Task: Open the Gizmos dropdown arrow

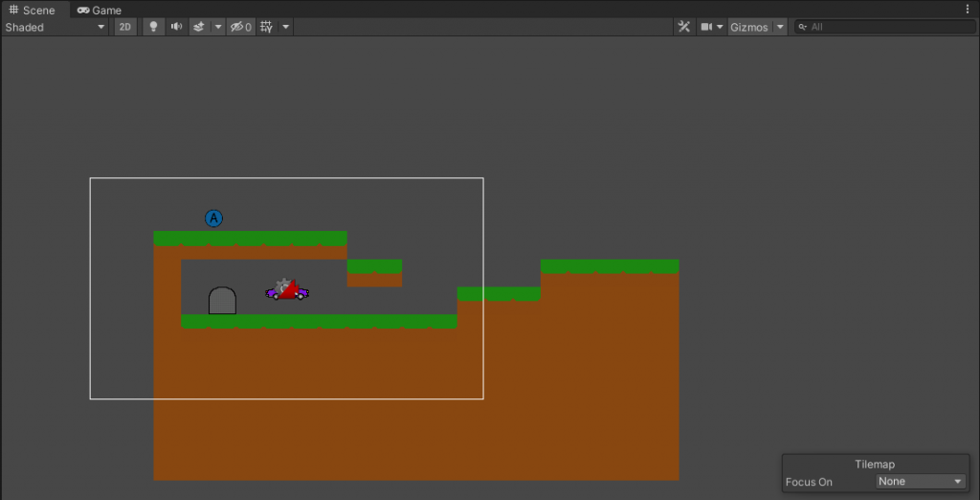Action: click(780, 27)
